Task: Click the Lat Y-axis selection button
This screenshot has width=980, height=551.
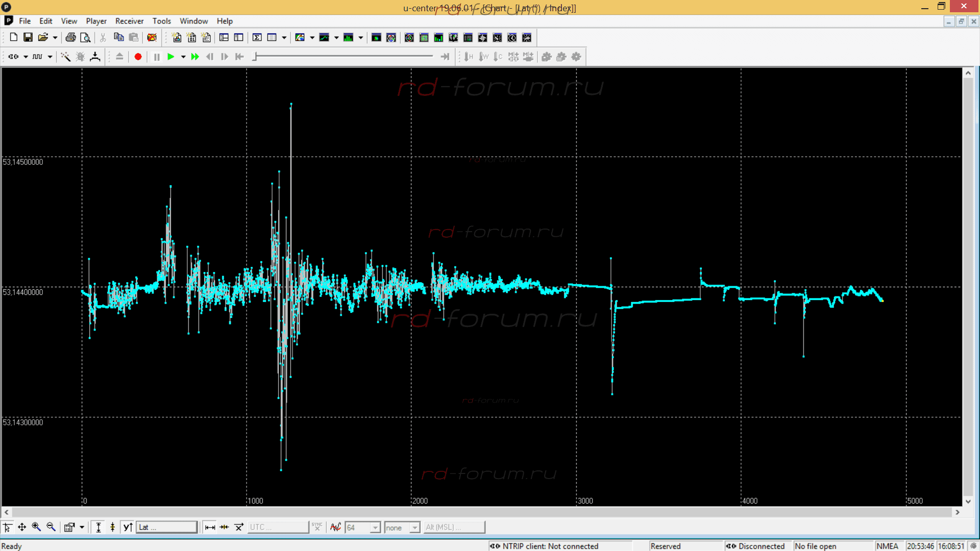Action: (x=166, y=527)
